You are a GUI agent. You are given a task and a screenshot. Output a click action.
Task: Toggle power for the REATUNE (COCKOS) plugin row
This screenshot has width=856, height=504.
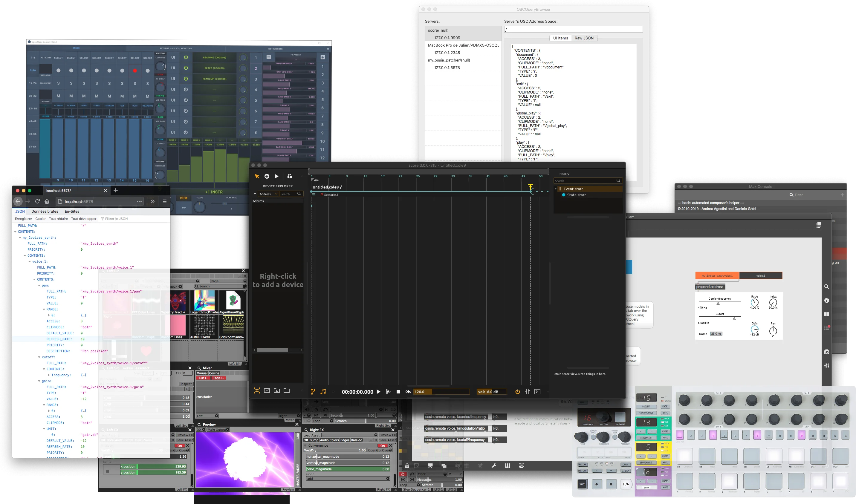(186, 57)
